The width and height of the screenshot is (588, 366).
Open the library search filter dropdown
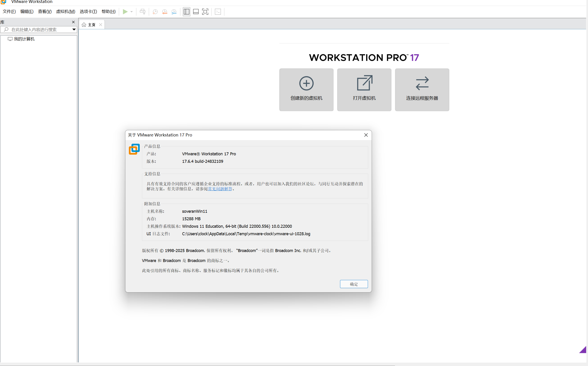click(74, 30)
